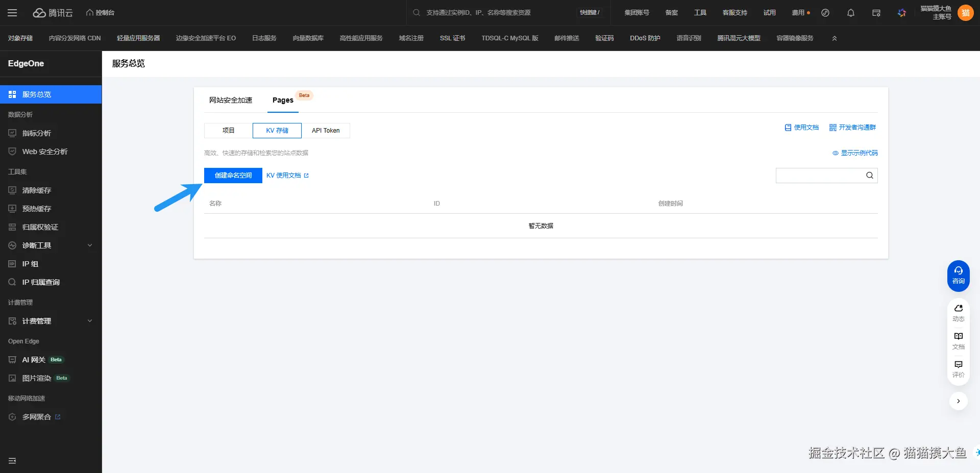Click the 名称 column header
The image size is (980, 473).
[215, 204]
